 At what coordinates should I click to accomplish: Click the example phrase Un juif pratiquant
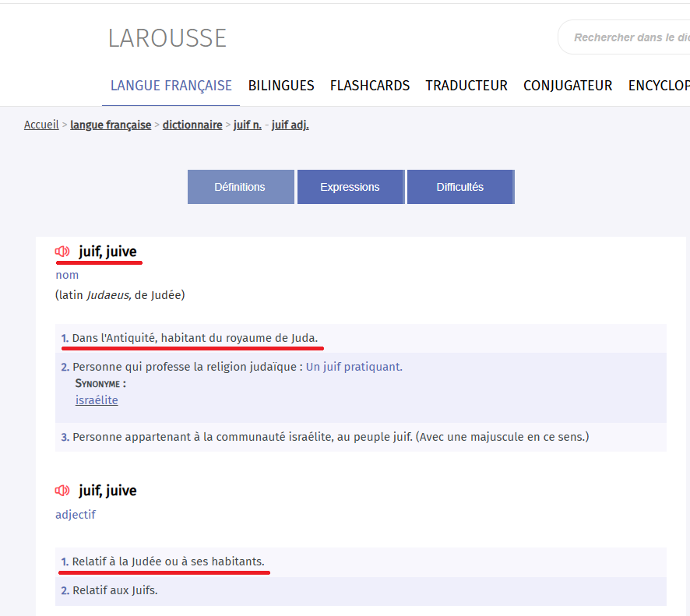(x=354, y=367)
